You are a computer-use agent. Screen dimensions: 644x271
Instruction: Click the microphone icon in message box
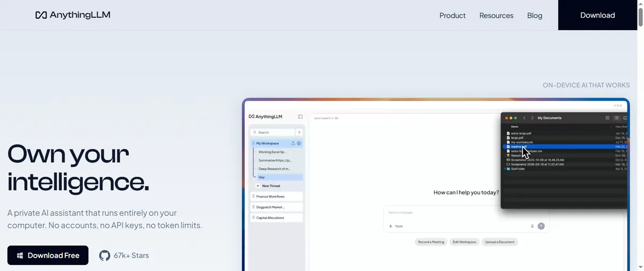click(x=532, y=226)
